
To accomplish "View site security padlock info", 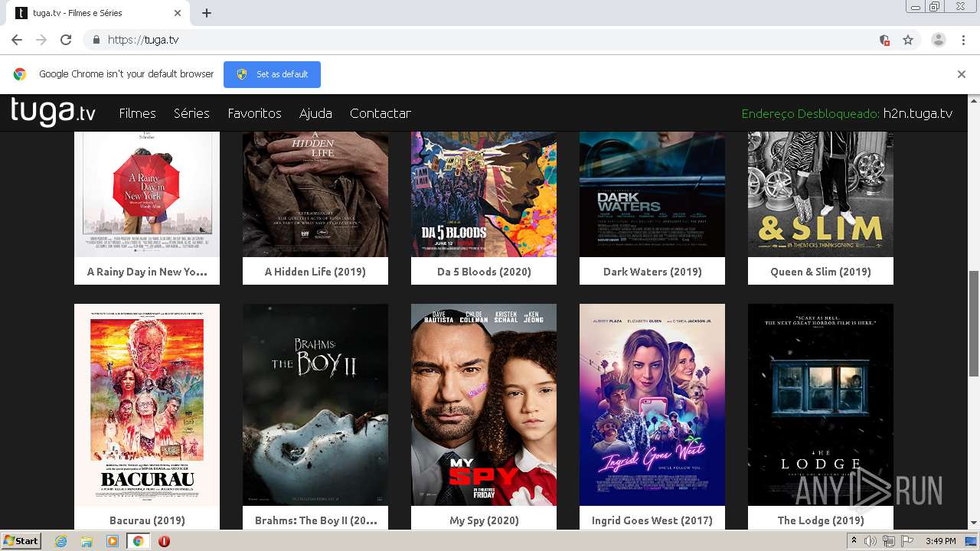I will point(96,40).
